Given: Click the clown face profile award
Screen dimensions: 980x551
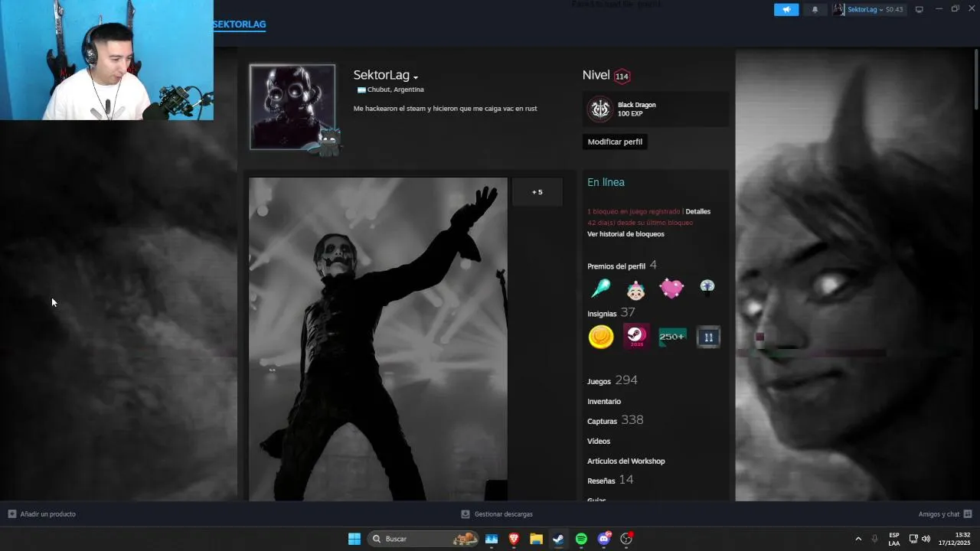Looking at the screenshot, I should click(635, 289).
